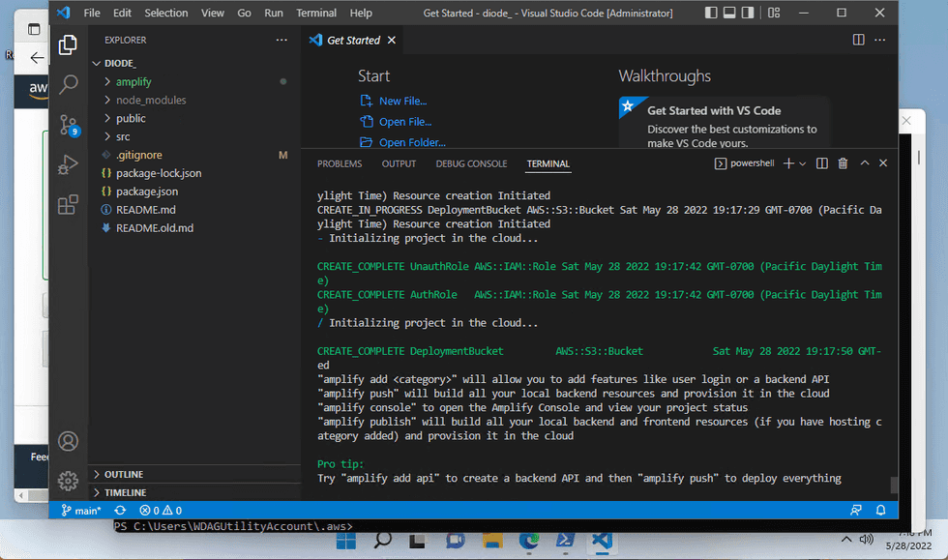This screenshot has height=560, width=948.
Task: Click the New File... link
Action: pos(402,101)
